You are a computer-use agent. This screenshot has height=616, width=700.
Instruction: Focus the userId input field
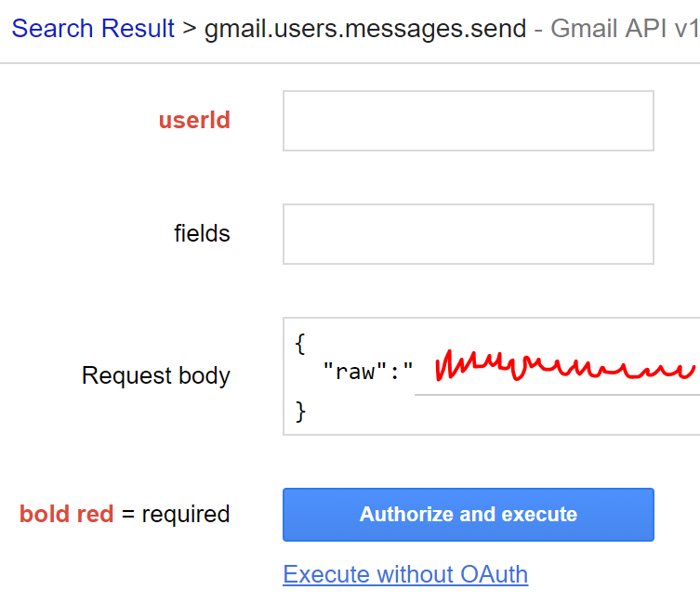point(468,121)
